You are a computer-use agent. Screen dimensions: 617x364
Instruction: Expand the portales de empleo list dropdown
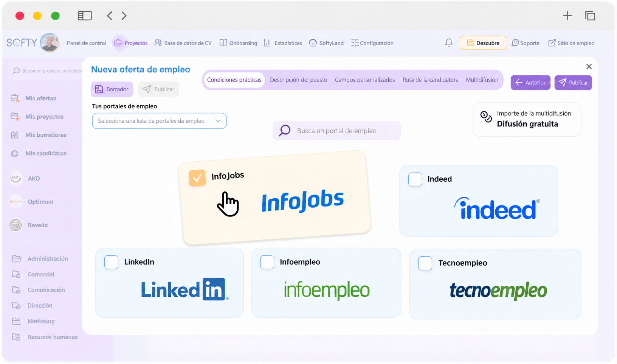[x=159, y=121]
